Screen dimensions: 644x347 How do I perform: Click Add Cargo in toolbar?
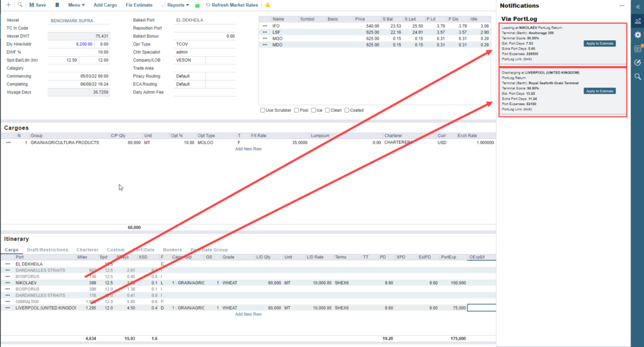tap(105, 5)
